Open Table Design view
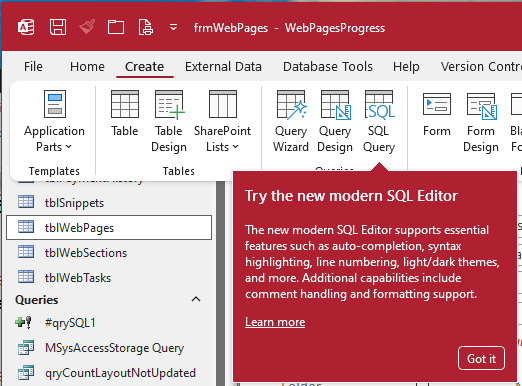 (x=169, y=122)
